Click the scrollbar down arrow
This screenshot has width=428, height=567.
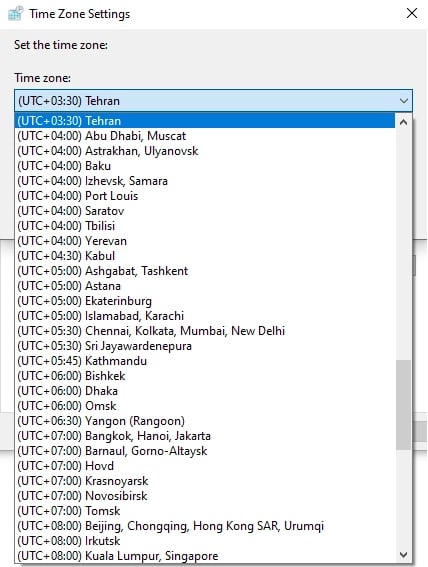[x=403, y=555]
